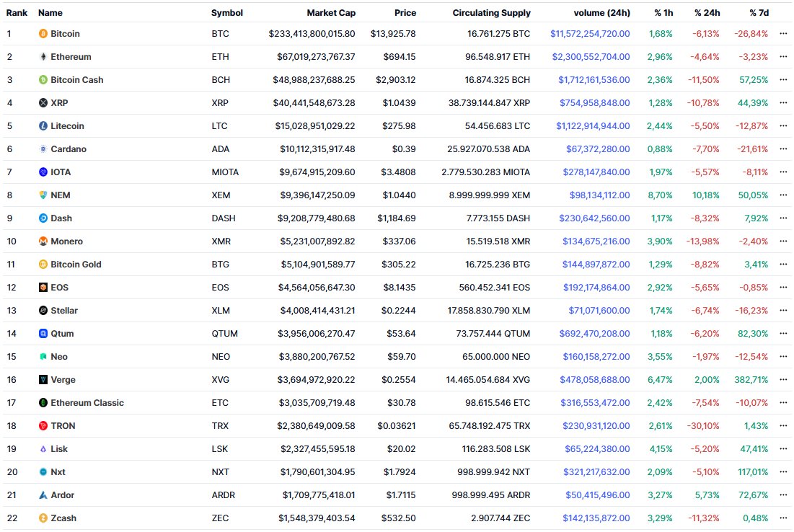
Task: Sort by the % 1h column header
Action: pyautogui.click(x=663, y=13)
